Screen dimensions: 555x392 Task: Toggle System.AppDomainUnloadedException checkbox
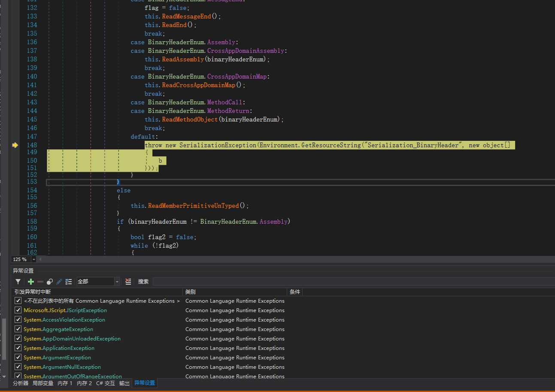click(x=18, y=339)
